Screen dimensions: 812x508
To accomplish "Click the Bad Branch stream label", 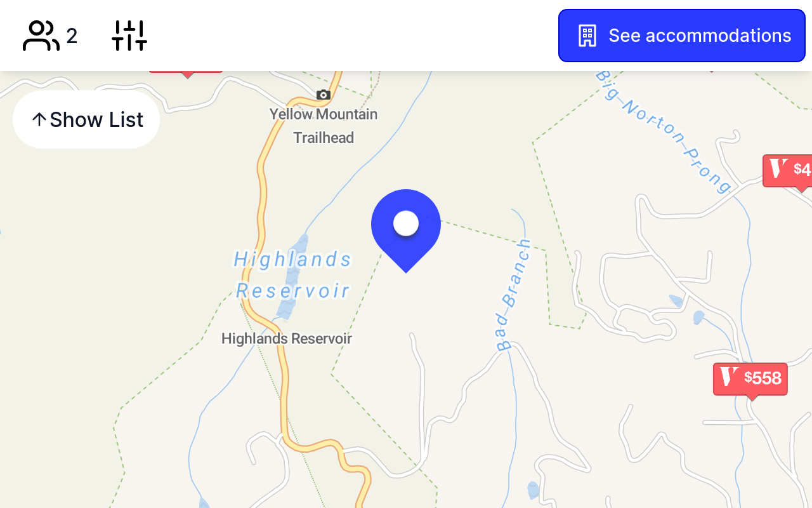I will [513, 295].
